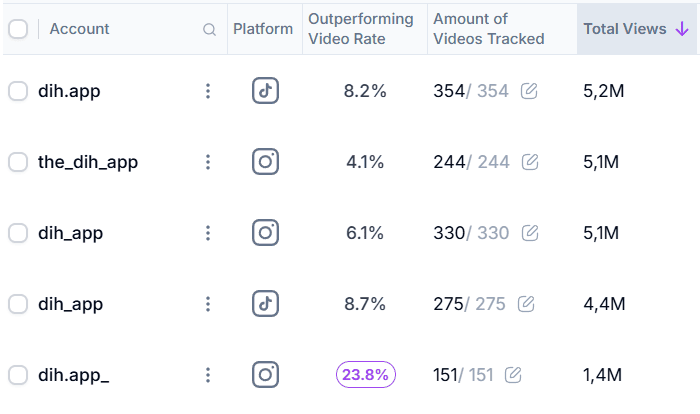This screenshot has height=414, width=700.
Task: Click the TikTok icon for dih.app
Action: tap(265, 91)
